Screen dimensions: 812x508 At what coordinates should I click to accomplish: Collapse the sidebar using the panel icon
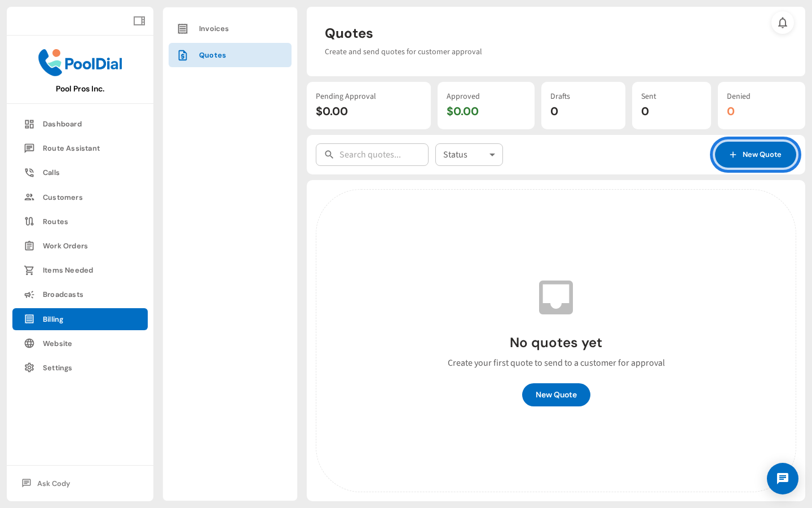tap(139, 21)
